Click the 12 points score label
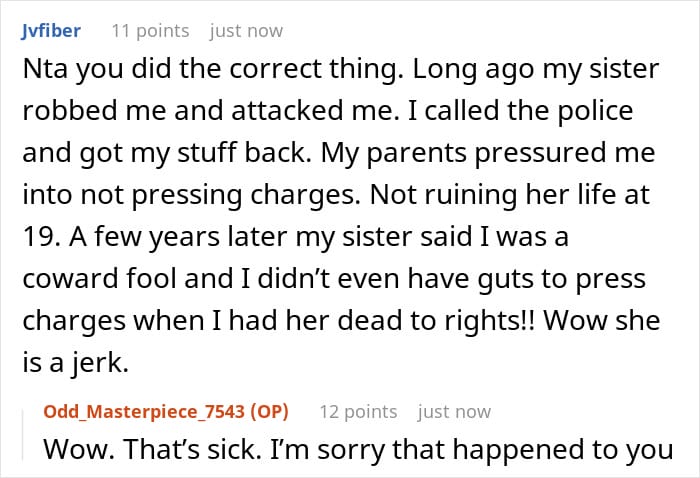This screenshot has height=478, width=700. click(358, 411)
